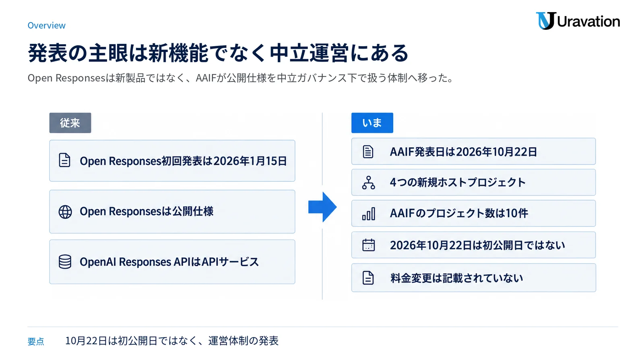Click text Open Responses初回発表は2026年1月15日
Image resolution: width=644 pixels, height=362 pixels.
point(183,161)
